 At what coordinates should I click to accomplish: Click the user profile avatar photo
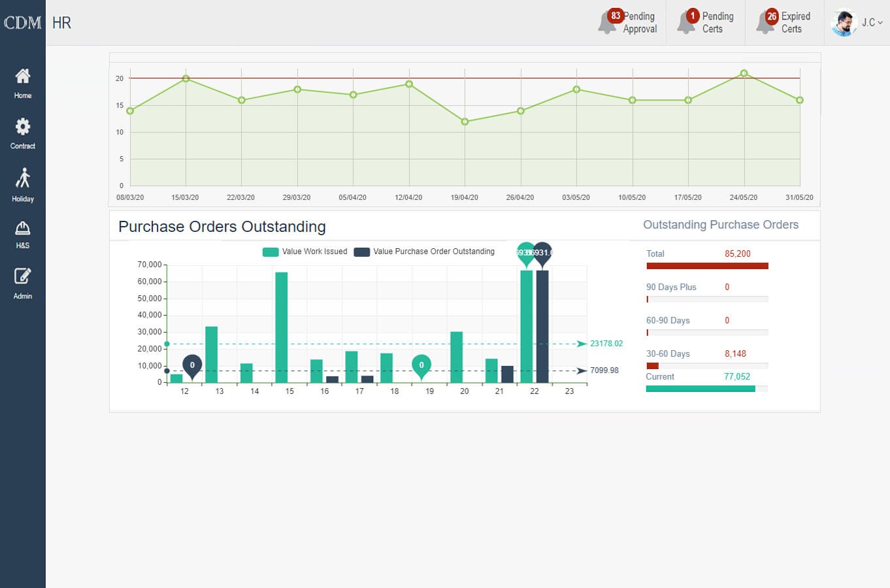pyautogui.click(x=844, y=23)
